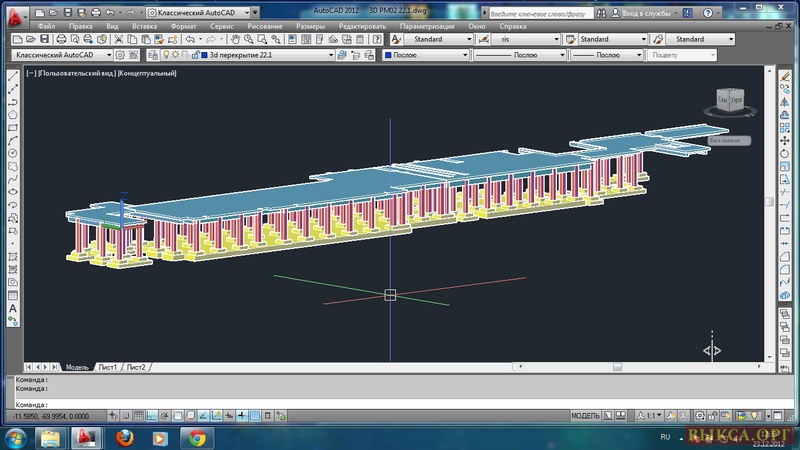Open the ris dimension style dropdown
This screenshot has height=450, width=800.
pyautogui.click(x=526, y=39)
